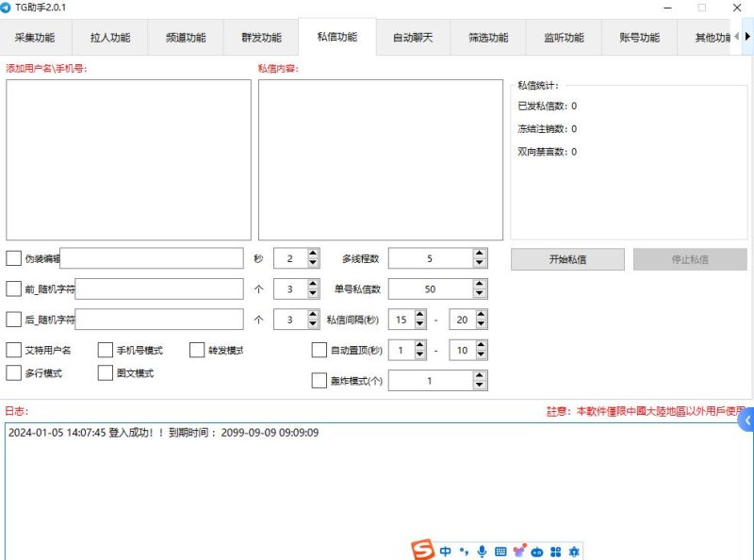Check the 手机号模式 option
This screenshot has height=560, width=754.
coord(104,350)
